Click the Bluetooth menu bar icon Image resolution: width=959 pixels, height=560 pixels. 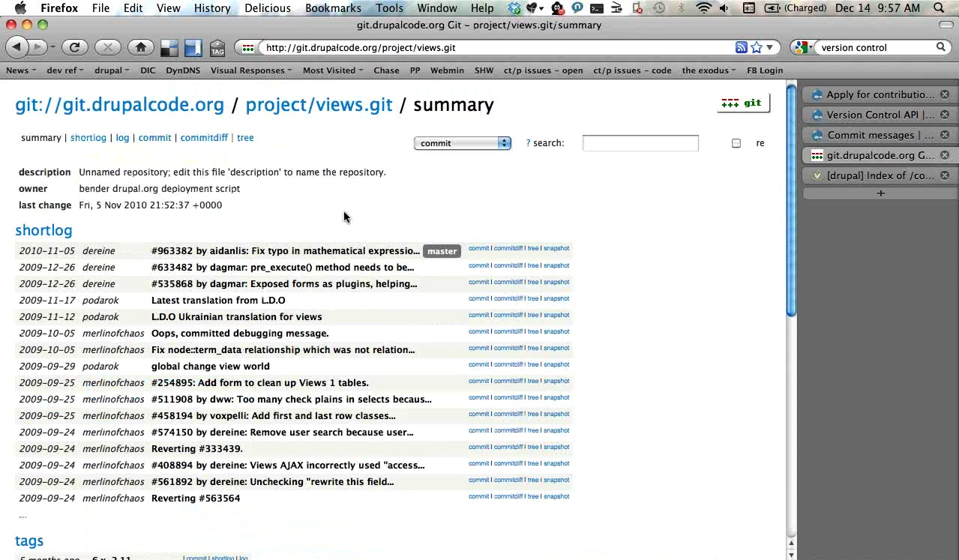[682, 8]
